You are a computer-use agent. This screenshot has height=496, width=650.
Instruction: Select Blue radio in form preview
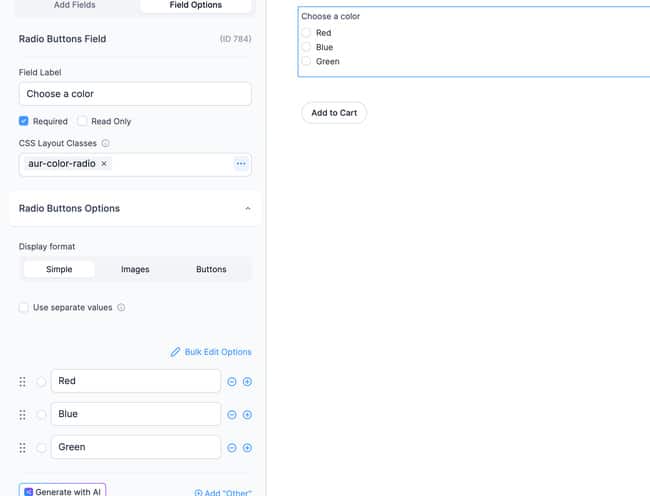[306, 47]
